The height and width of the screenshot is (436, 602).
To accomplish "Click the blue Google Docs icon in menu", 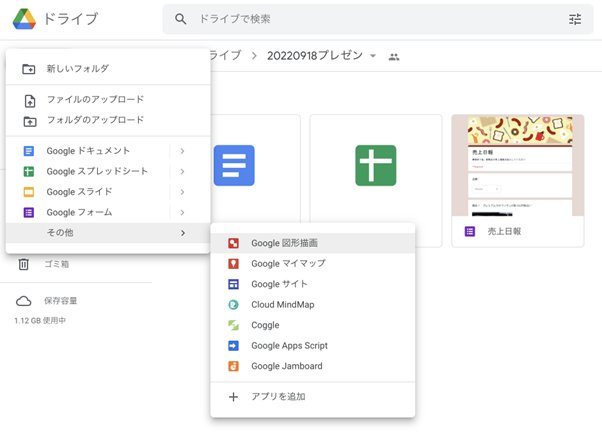I will click(29, 151).
